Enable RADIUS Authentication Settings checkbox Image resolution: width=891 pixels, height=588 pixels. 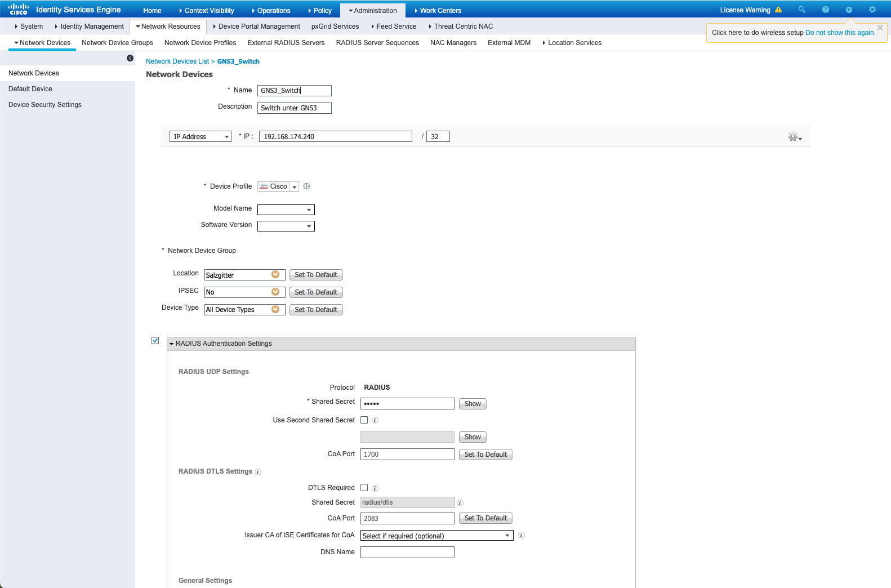155,341
